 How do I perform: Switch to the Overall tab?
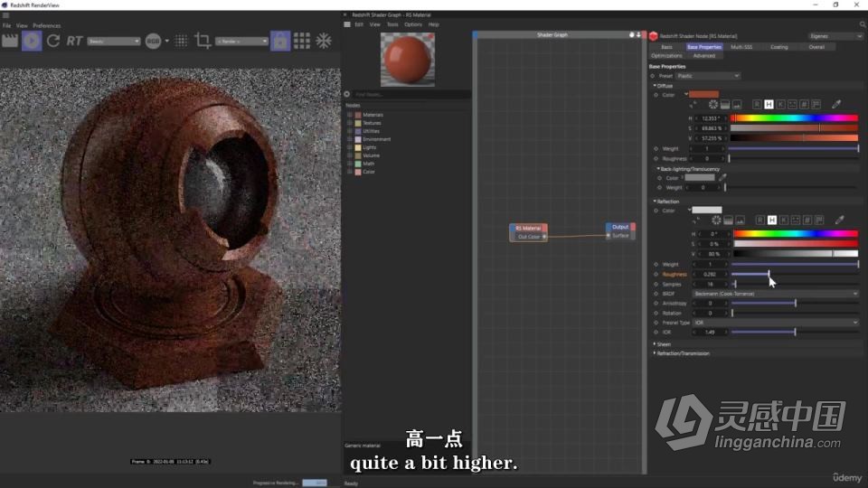pyautogui.click(x=816, y=47)
